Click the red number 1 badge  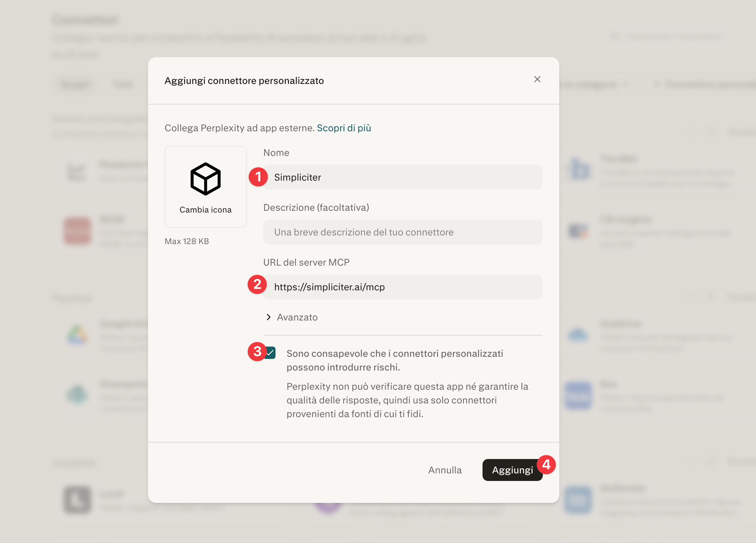pos(258,177)
